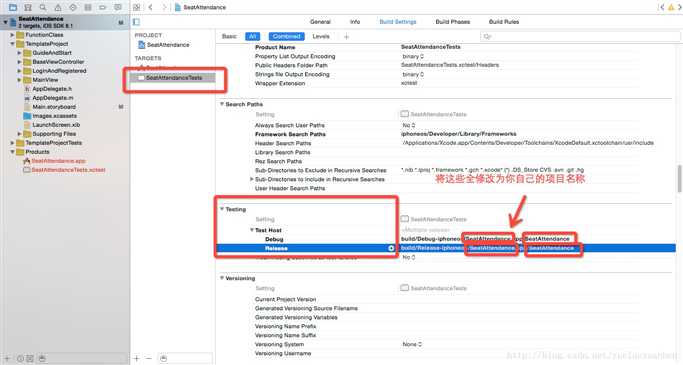The width and height of the screenshot is (683, 365).
Task: Select the Levels view mode
Action: click(321, 37)
